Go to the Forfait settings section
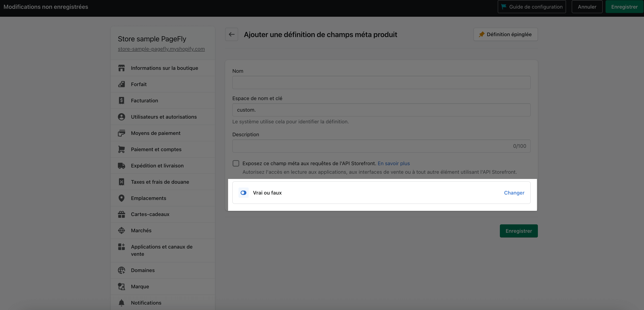This screenshot has height=310, width=644. (x=163, y=84)
